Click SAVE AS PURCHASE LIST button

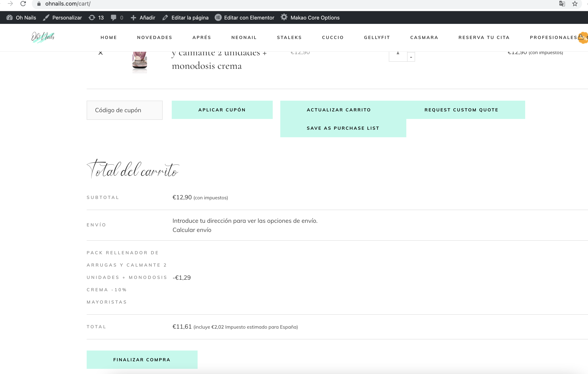point(343,128)
